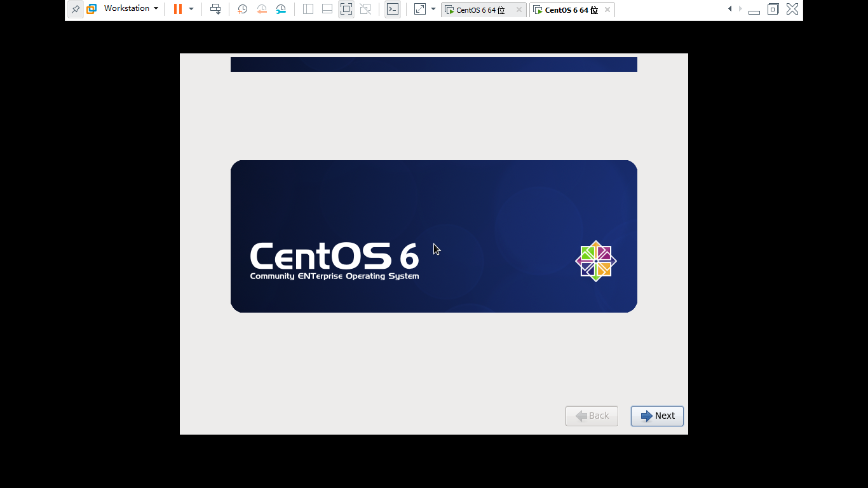Open the Workstation menu

point(131,8)
